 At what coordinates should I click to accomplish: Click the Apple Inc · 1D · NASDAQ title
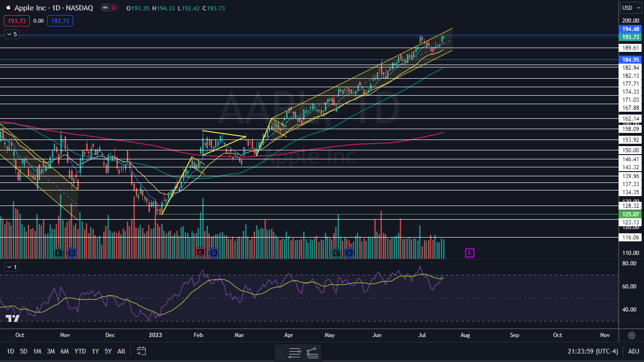point(54,8)
